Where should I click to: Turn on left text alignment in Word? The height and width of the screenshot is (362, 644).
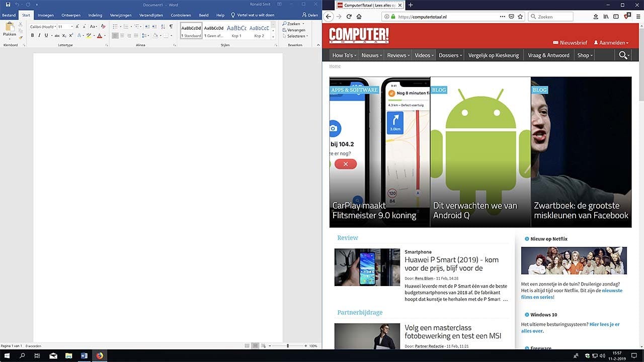(x=115, y=36)
